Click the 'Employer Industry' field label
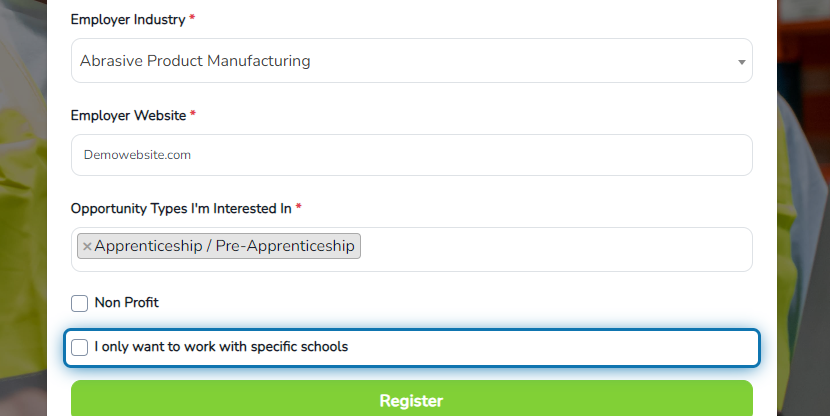 pyautogui.click(x=128, y=20)
